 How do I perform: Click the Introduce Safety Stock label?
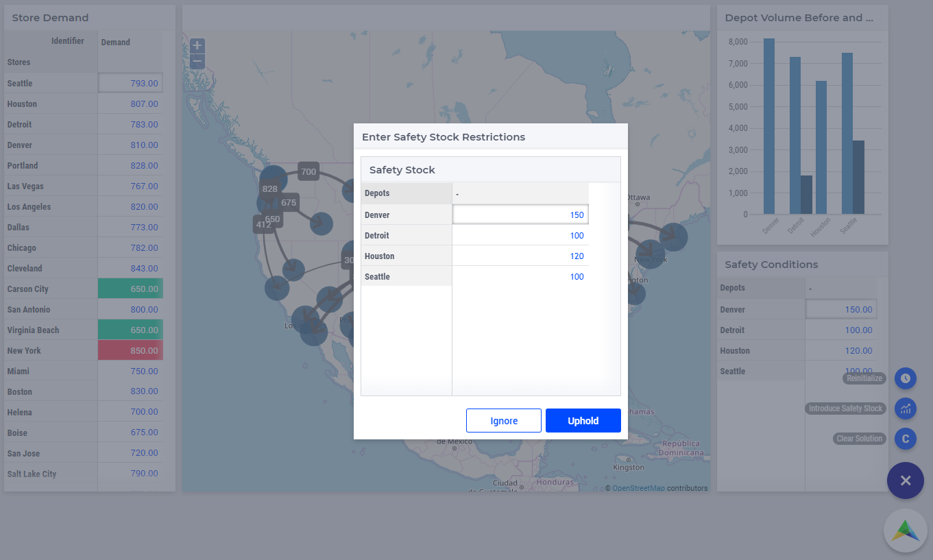845,409
